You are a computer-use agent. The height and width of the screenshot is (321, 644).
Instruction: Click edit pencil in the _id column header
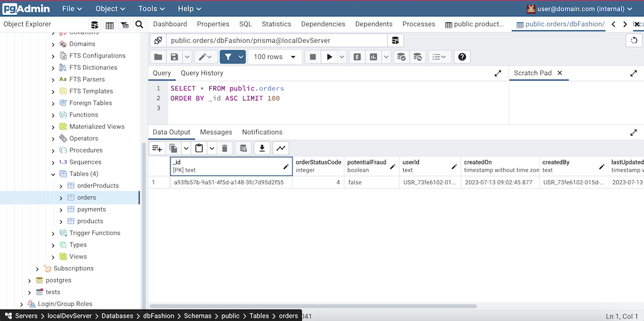[x=286, y=166]
